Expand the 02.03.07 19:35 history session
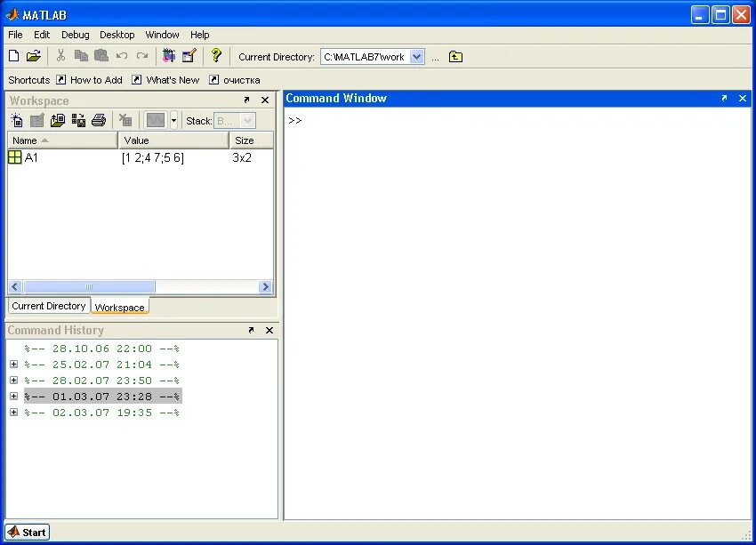756x545 pixels. click(x=14, y=413)
